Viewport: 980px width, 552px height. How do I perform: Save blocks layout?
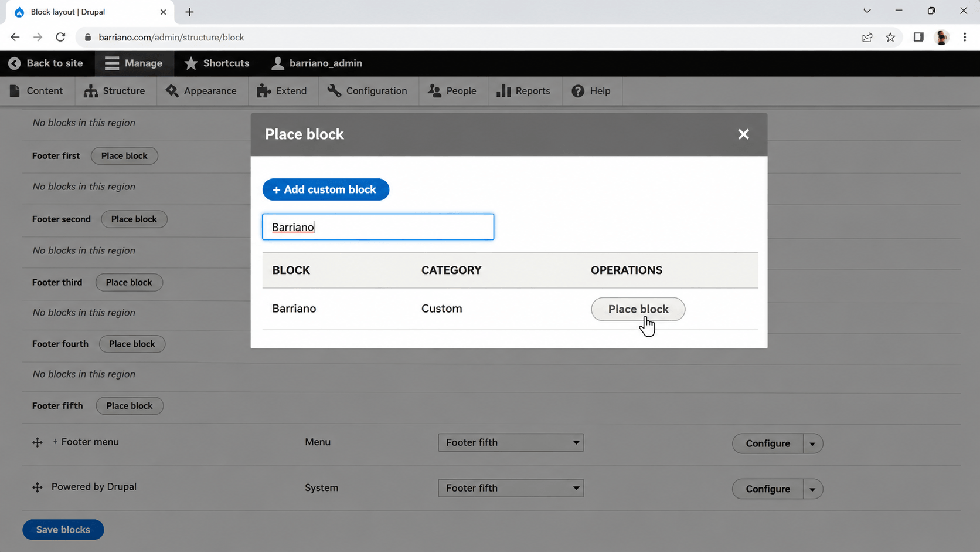point(63,530)
